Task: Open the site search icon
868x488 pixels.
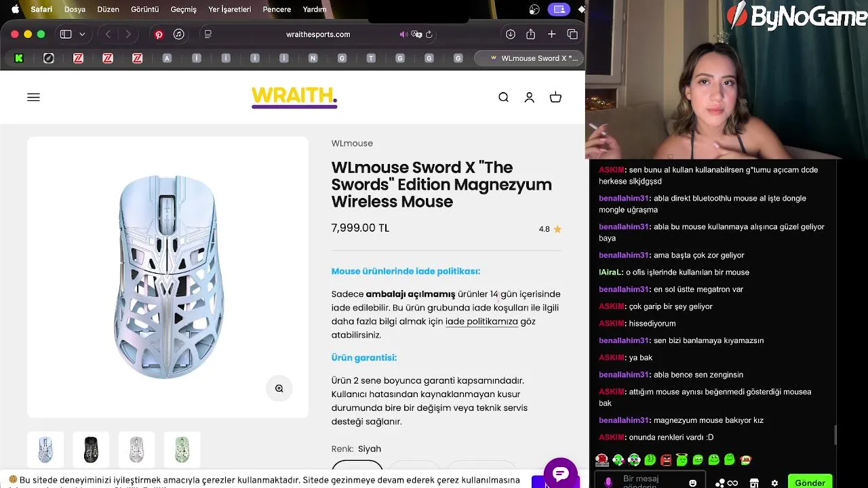Action: pos(503,97)
